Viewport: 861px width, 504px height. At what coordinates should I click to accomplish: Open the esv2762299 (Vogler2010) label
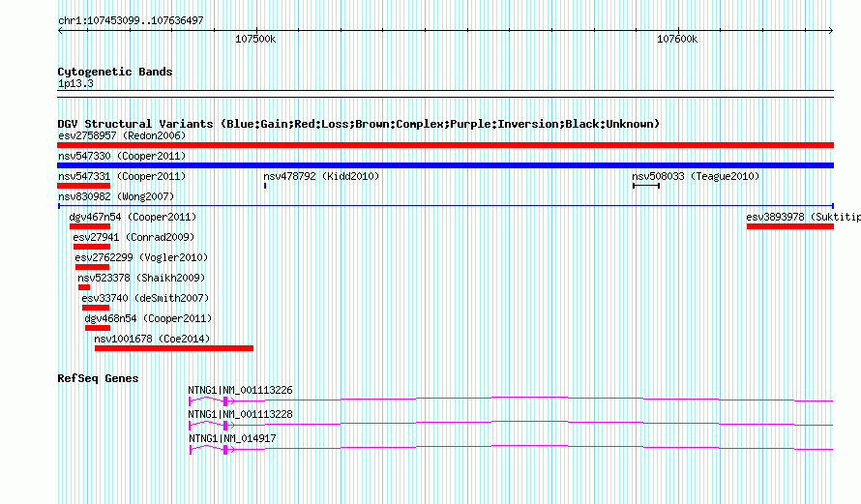[141, 257]
